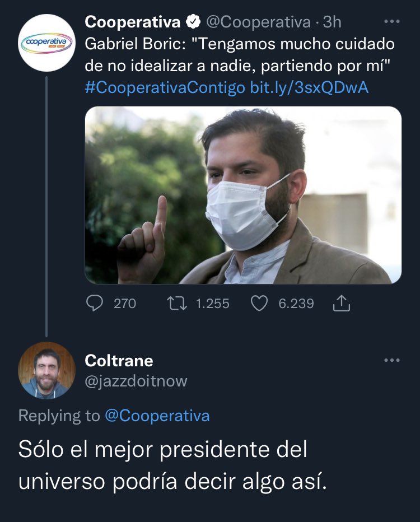Open the three-dot menu on Coltrane's reply
This screenshot has height=522, width=420.
pyautogui.click(x=391, y=361)
